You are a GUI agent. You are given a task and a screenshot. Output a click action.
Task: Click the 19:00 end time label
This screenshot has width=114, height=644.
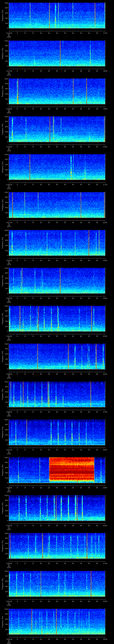[105, 109]
